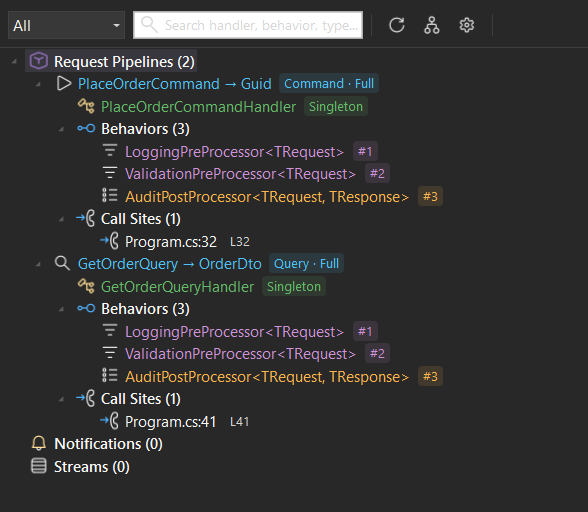Click the magnifier icon inside the search box
The image size is (588, 512).
[149, 25]
